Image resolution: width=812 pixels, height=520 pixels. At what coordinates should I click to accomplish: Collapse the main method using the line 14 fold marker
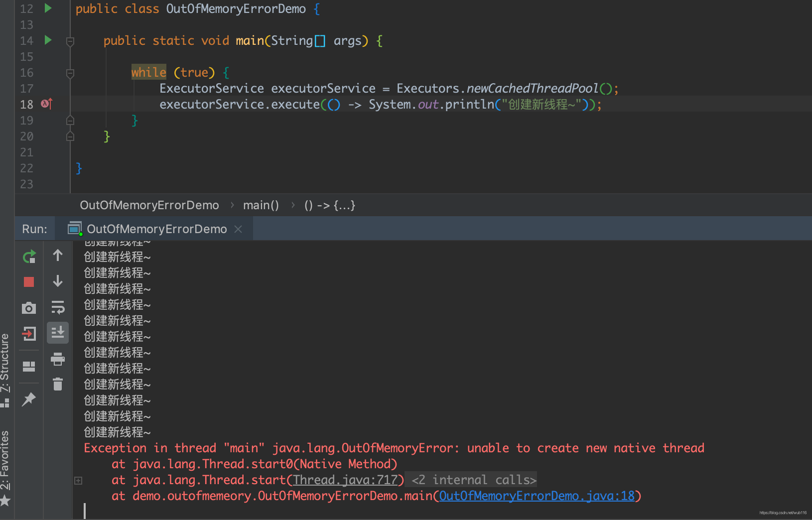click(70, 41)
